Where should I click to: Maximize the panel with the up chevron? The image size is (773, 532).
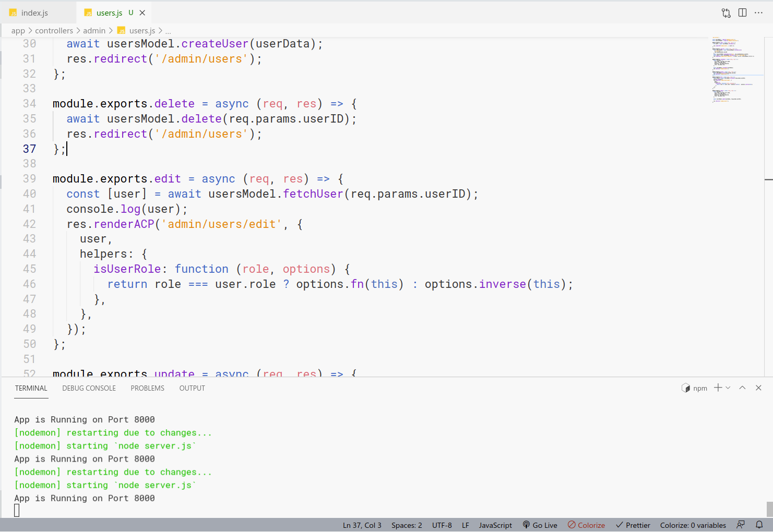(x=742, y=388)
